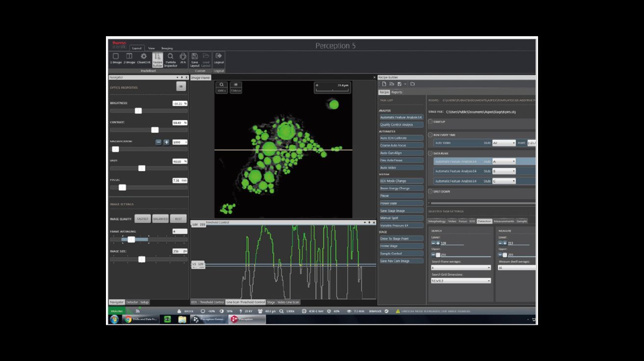Open the Recipe Builder layout

157,60
